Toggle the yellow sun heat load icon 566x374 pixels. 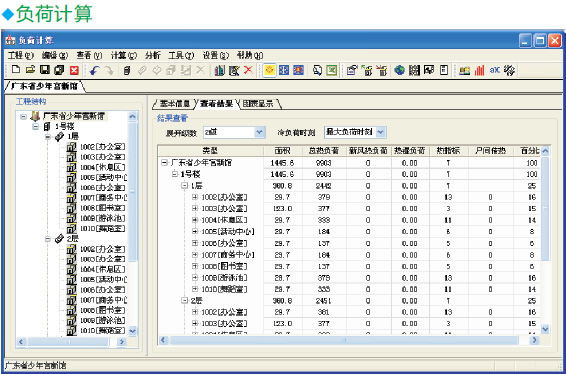point(269,70)
